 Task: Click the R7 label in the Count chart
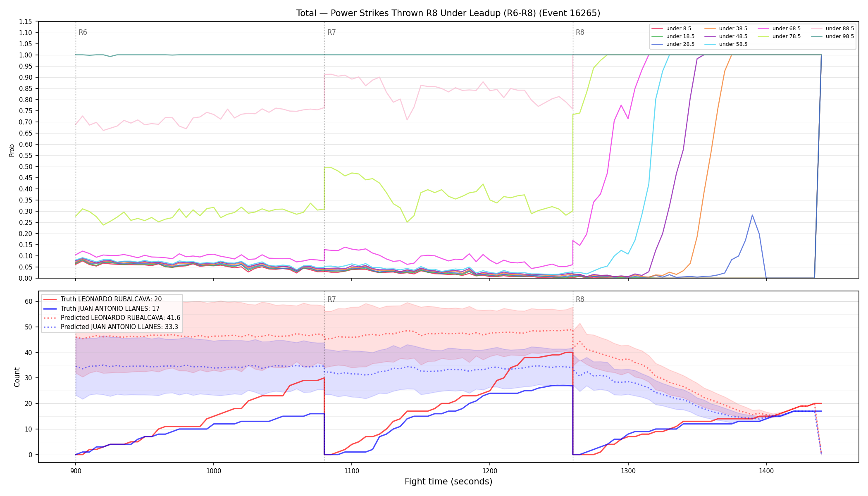(x=331, y=299)
